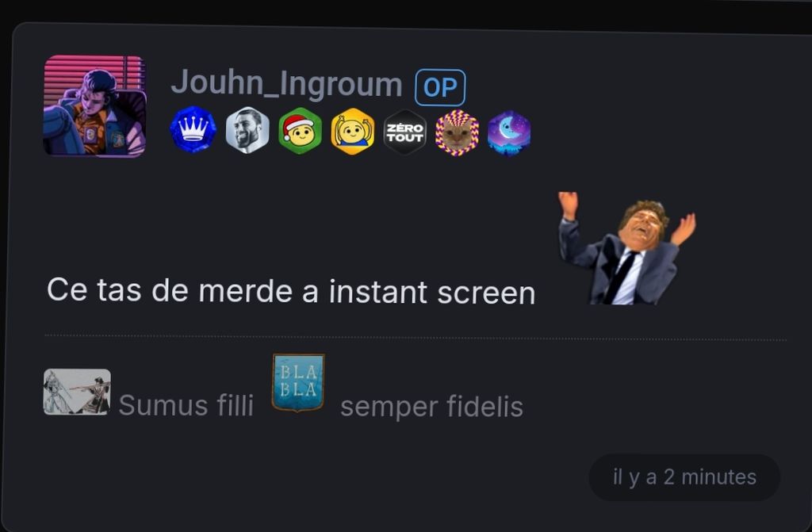Image resolution: width=812 pixels, height=532 pixels.
Task: Open Jouhn_Ingroum's profile avatar
Action: coord(94,106)
